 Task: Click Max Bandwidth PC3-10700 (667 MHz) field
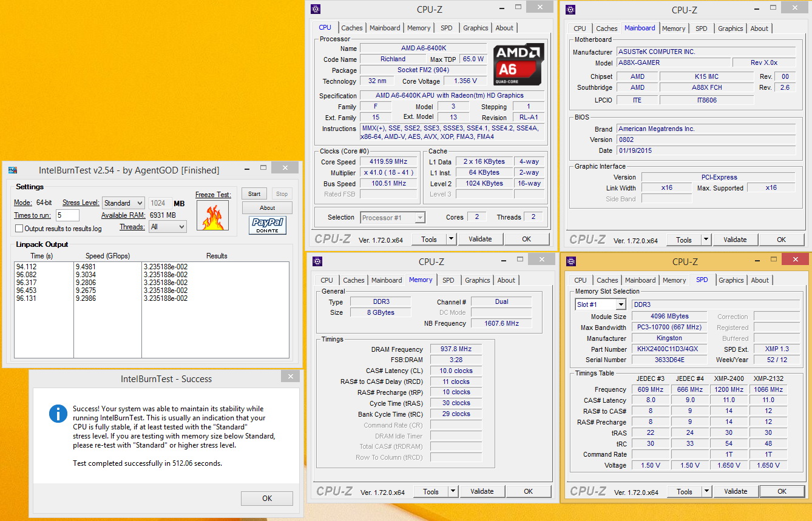(x=669, y=328)
